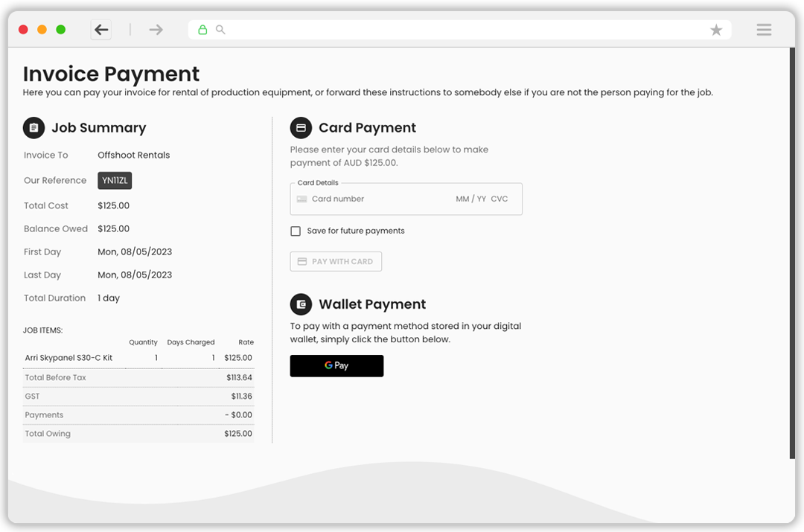Pay using the Google Pay button
Image resolution: width=804 pixels, height=532 pixels.
[337, 366]
